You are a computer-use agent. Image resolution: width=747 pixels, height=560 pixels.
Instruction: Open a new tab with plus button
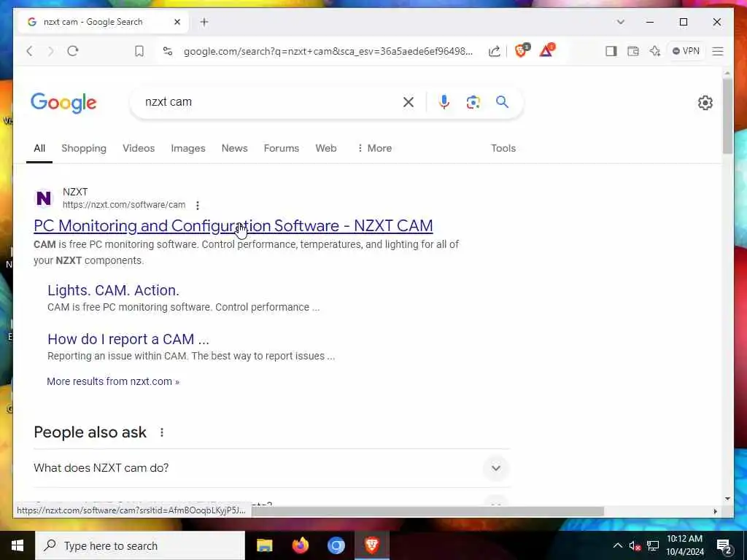pos(204,22)
